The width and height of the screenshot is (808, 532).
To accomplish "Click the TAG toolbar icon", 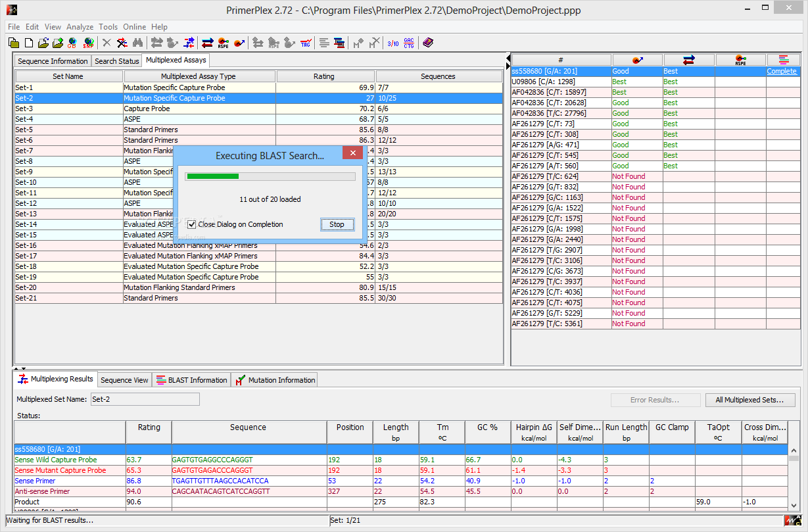I will (306, 43).
